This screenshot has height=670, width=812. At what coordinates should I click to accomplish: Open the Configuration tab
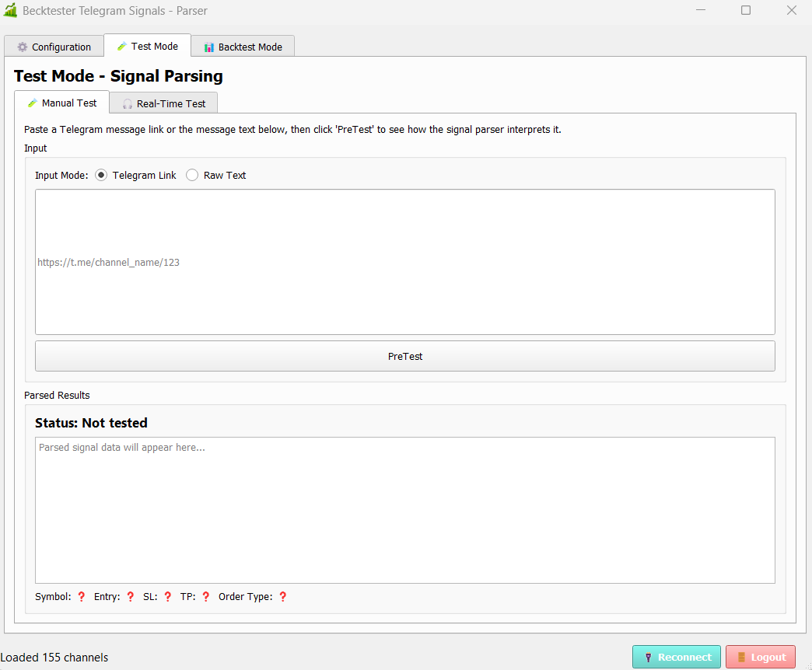54,47
